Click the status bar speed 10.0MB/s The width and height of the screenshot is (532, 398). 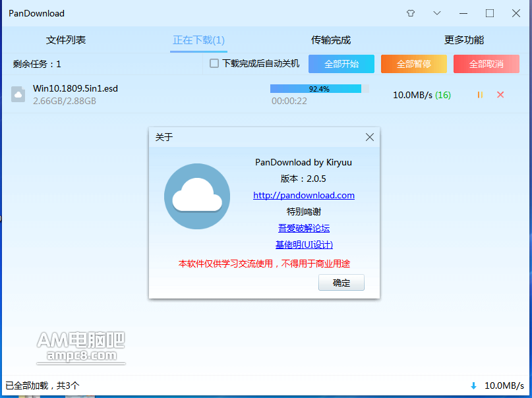point(504,385)
